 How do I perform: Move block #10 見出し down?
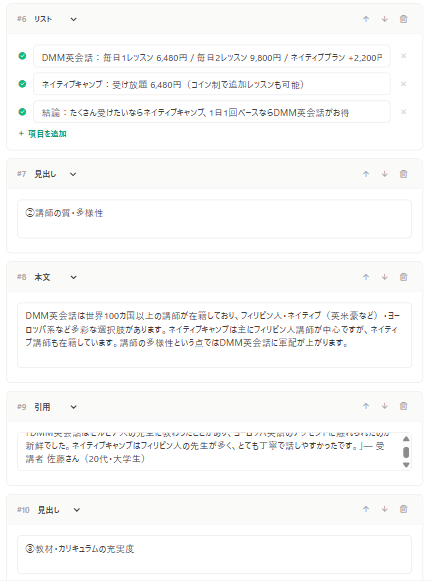[x=384, y=509]
